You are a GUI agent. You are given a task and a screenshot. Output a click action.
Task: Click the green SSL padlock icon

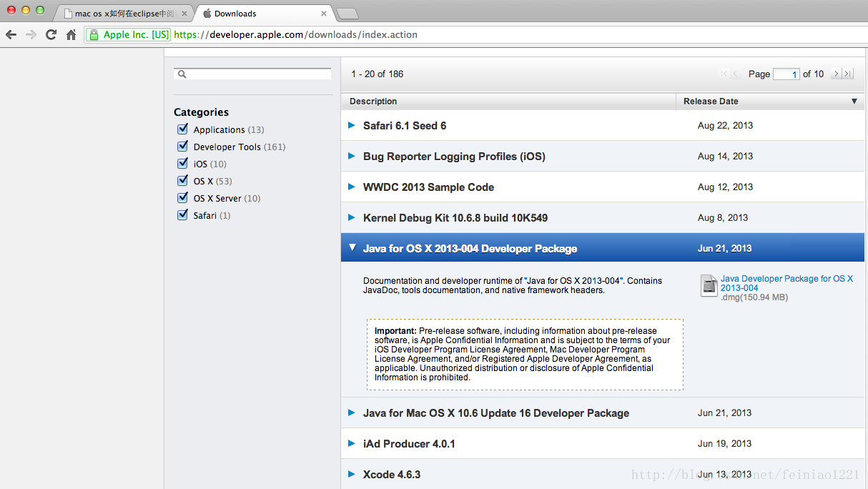click(93, 34)
